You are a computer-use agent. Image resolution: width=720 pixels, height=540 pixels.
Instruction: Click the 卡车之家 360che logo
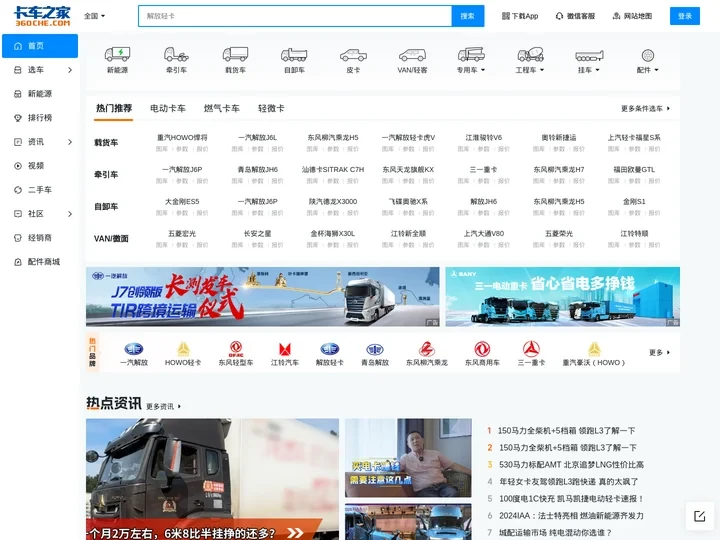pos(42,16)
